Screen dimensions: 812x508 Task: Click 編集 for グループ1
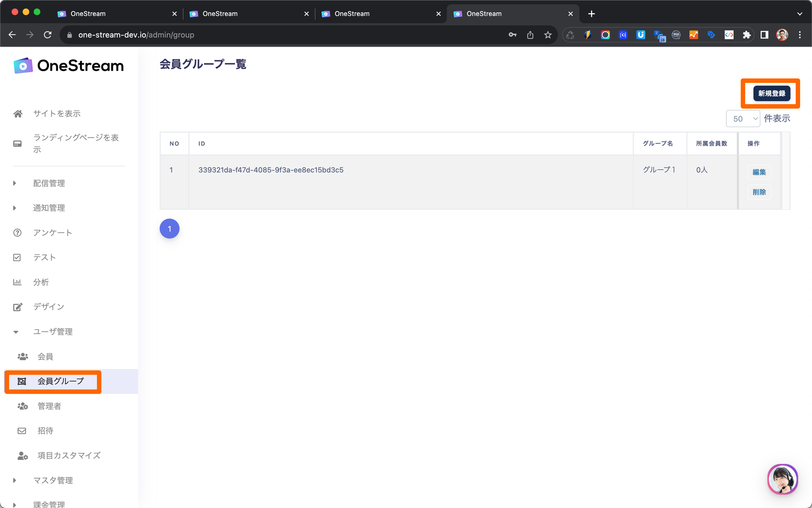[x=759, y=172]
